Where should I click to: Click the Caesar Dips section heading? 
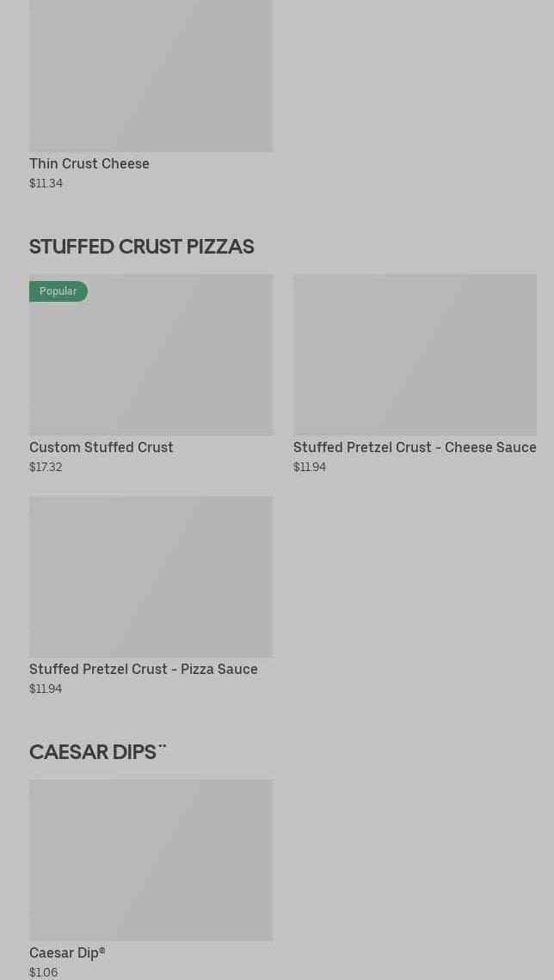coord(93,752)
